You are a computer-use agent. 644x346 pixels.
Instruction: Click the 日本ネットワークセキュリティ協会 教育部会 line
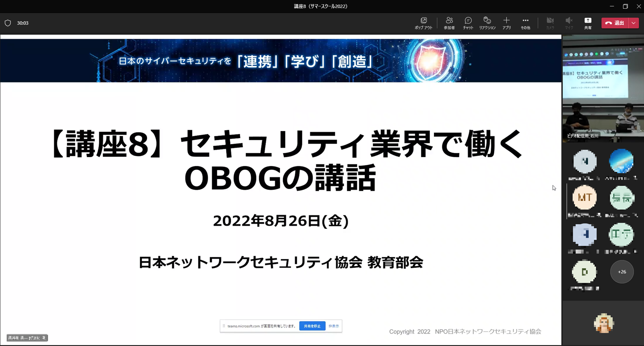281,263
